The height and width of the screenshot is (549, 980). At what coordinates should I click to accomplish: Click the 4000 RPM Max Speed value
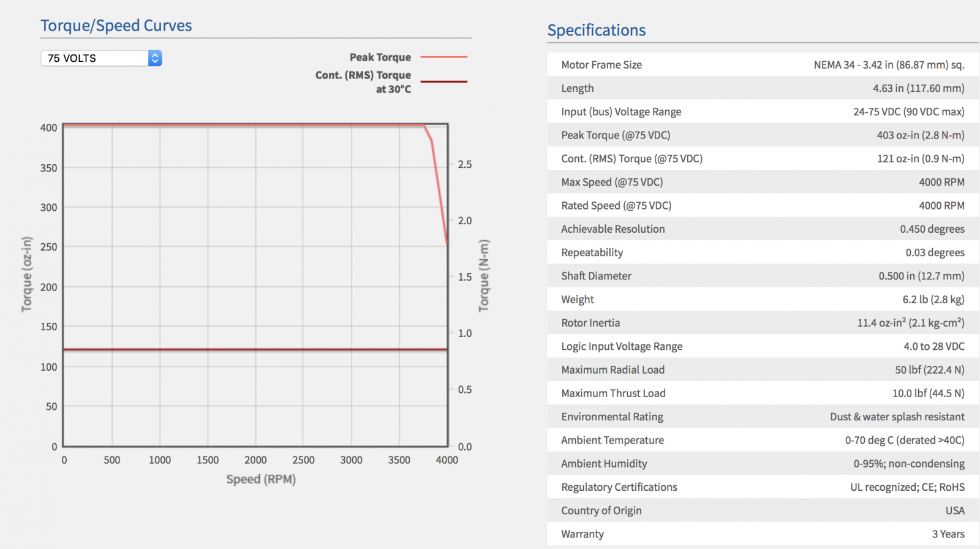pyautogui.click(x=941, y=182)
